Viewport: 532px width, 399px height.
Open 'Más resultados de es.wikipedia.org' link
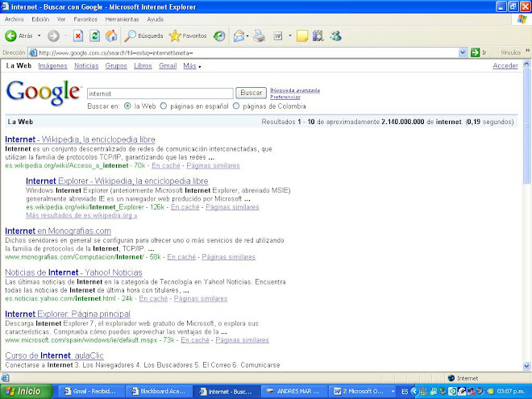[x=81, y=215]
